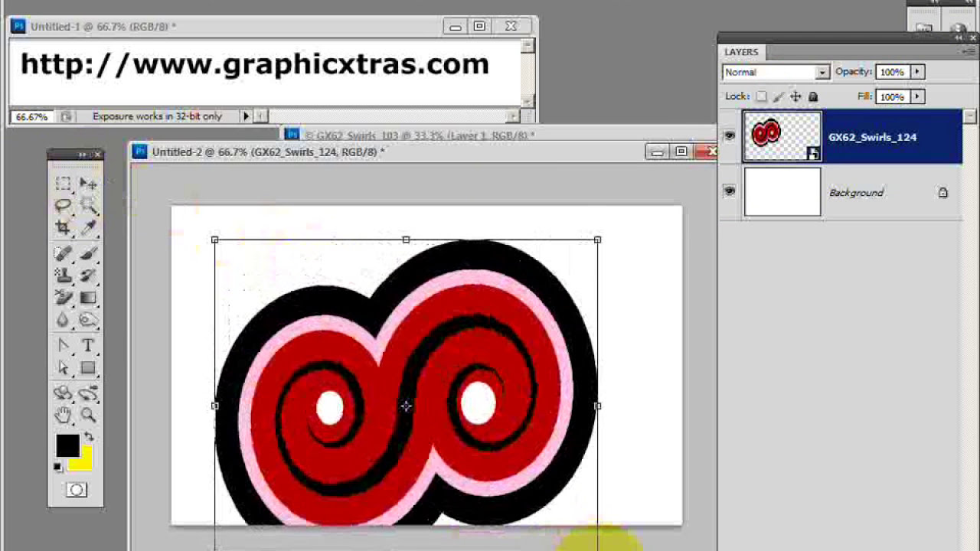Select the Pen tool
Screen dimensions: 980x551
[64, 346]
